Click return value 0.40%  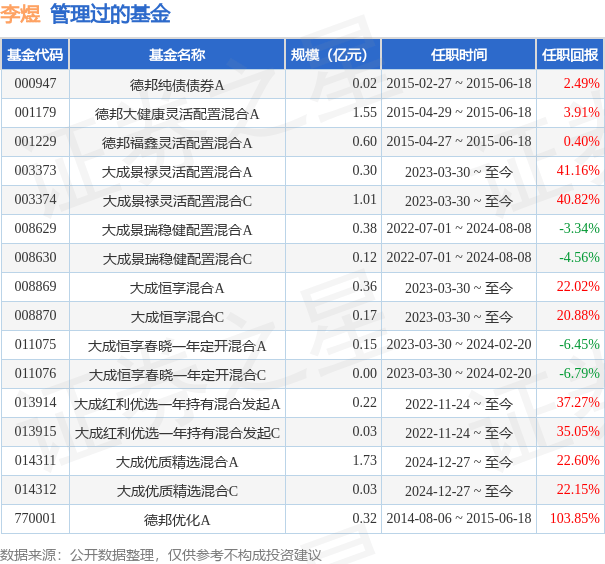tap(581, 141)
